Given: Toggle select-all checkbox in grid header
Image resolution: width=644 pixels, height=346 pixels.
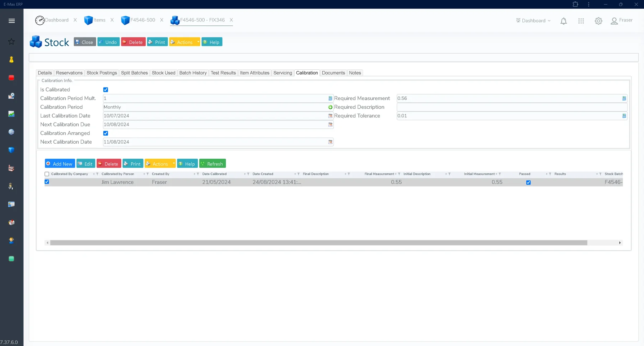Looking at the screenshot, I should point(47,174).
